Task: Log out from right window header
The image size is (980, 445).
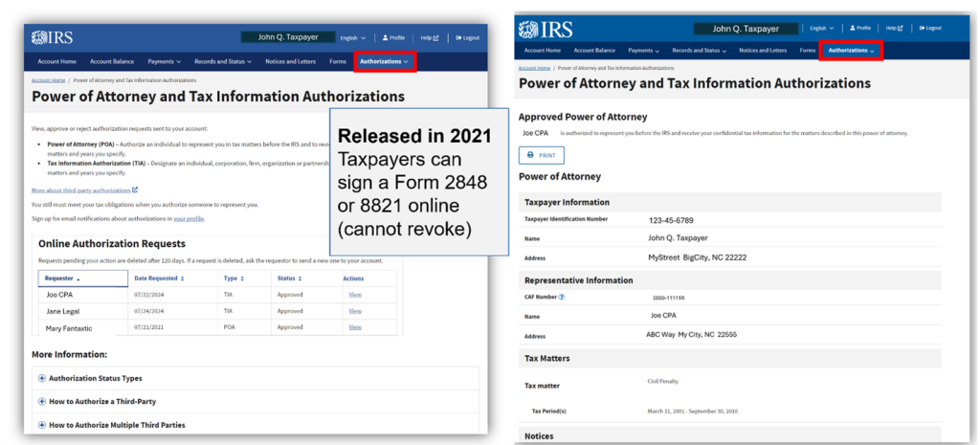Action: click(930, 28)
